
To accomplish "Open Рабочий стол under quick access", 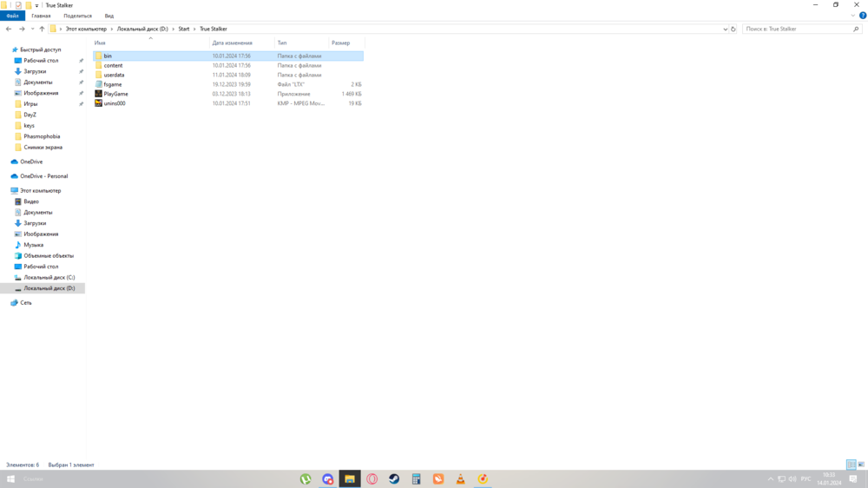I will tap(41, 61).
